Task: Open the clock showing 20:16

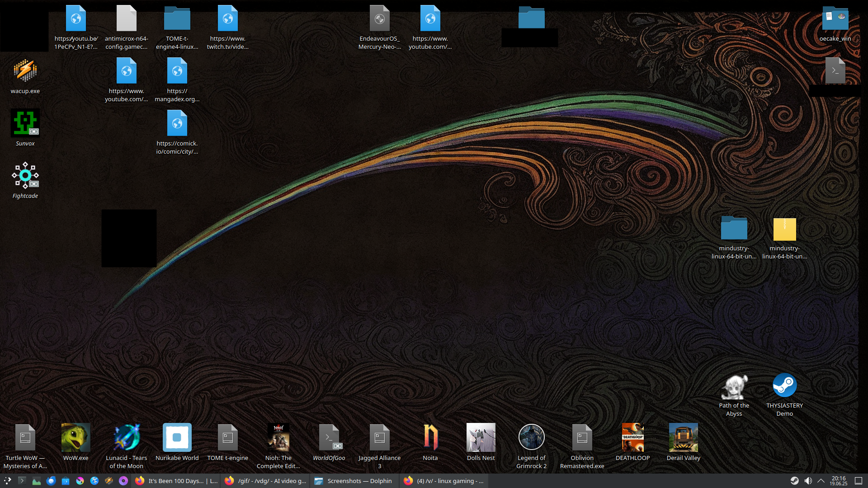Action: click(839, 481)
